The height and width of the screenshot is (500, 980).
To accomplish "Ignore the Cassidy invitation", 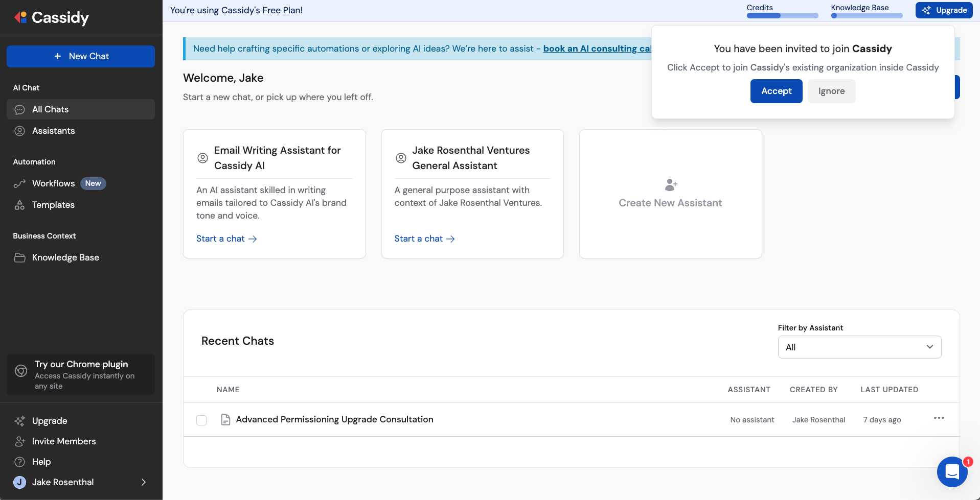I will click(831, 91).
